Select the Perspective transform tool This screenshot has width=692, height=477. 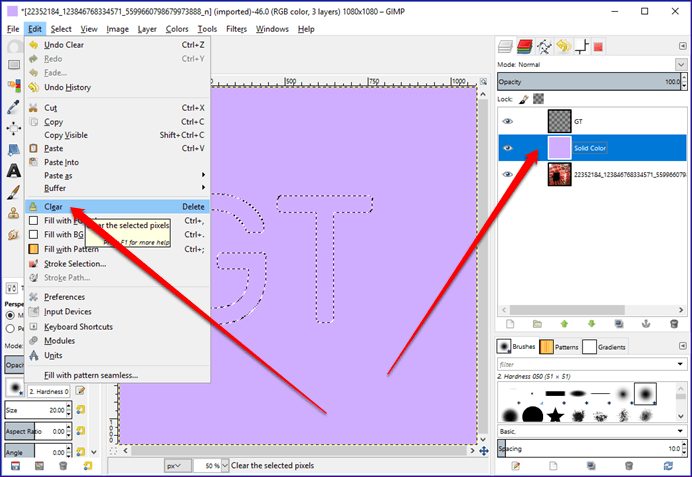point(14,150)
